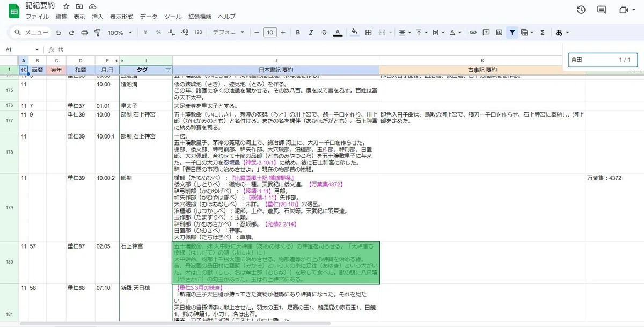Open the zoom 100% dropdown
Image resolution: width=644 pixels, height=327 pixels.
120,33
